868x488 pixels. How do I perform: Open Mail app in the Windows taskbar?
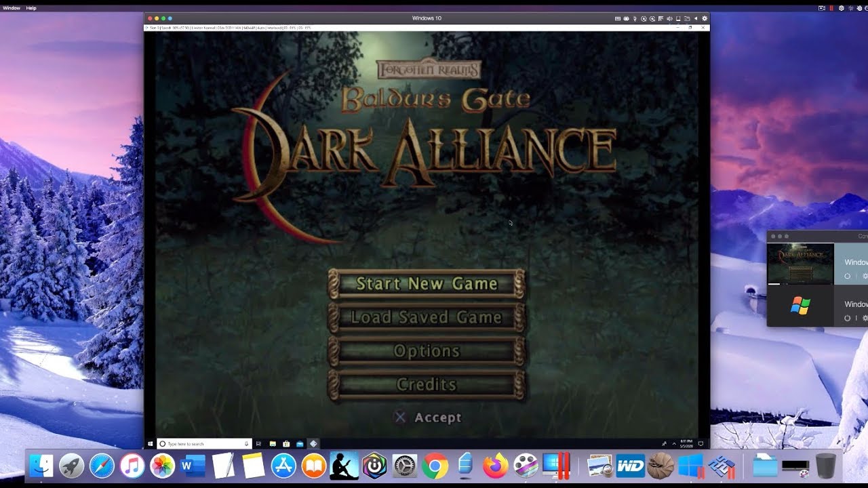click(x=299, y=444)
